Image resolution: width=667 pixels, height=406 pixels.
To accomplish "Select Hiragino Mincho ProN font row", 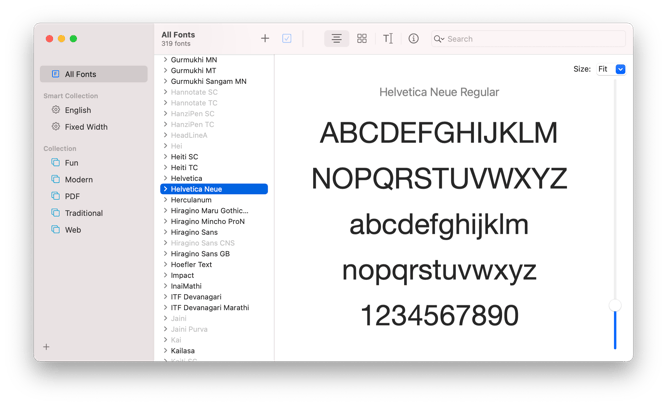I will pyautogui.click(x=214, y=221).
